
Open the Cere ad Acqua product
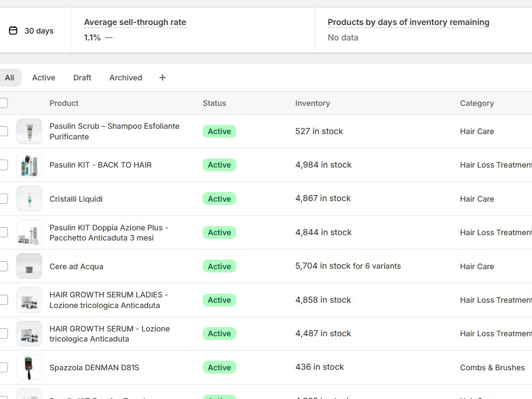[x=76, y=267]
